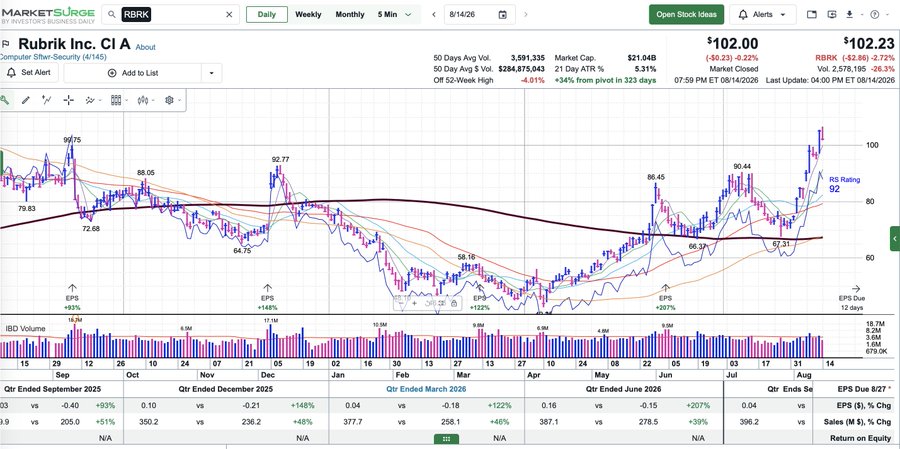900x449 pixels.
Task: Click the Sales (M $), % Chg row label
Action: (x=860, y=421)
